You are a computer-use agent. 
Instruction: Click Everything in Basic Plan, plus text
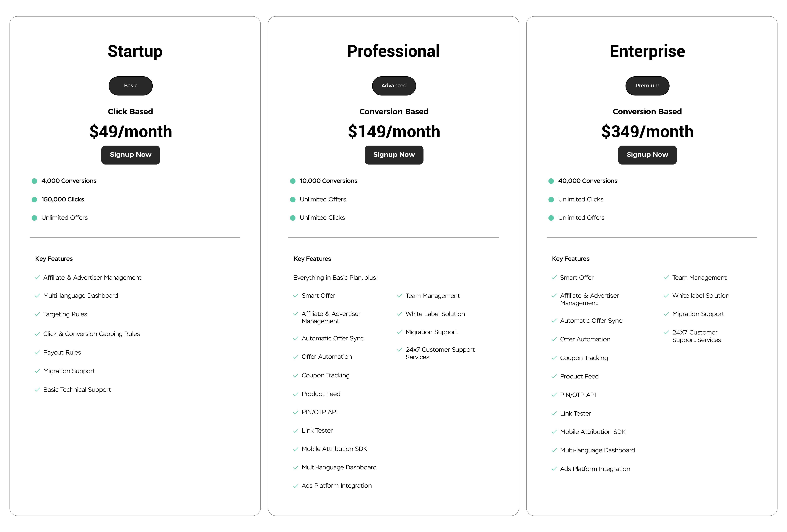click(335, 278)
